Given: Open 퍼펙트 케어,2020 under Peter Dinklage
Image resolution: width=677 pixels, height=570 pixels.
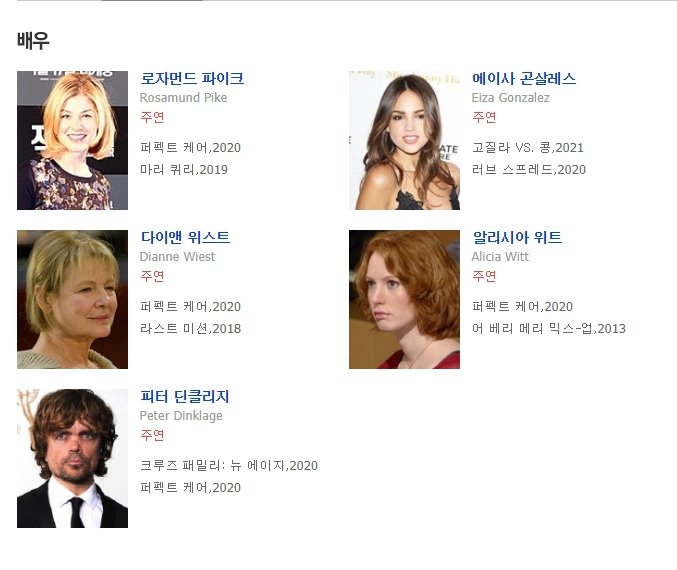Looking at the screenshot, I should click(190, 488).
